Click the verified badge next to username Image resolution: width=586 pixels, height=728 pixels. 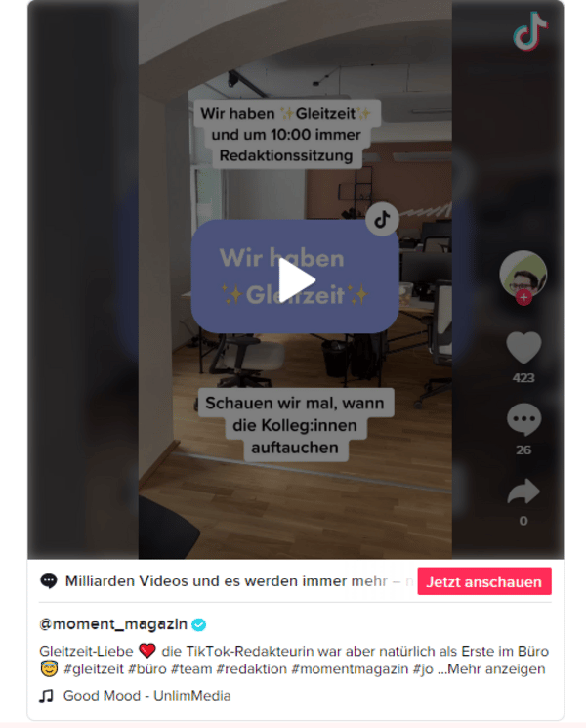click(x=199, y=625)
